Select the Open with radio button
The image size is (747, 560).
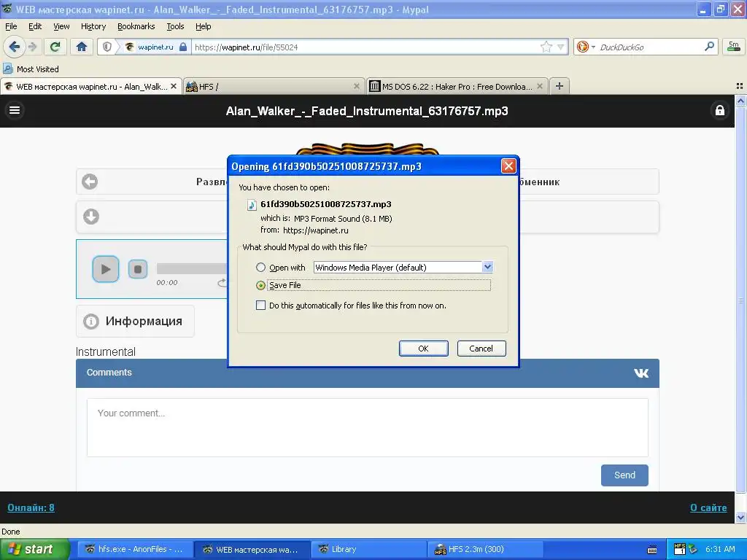click(x=260, y=267)
